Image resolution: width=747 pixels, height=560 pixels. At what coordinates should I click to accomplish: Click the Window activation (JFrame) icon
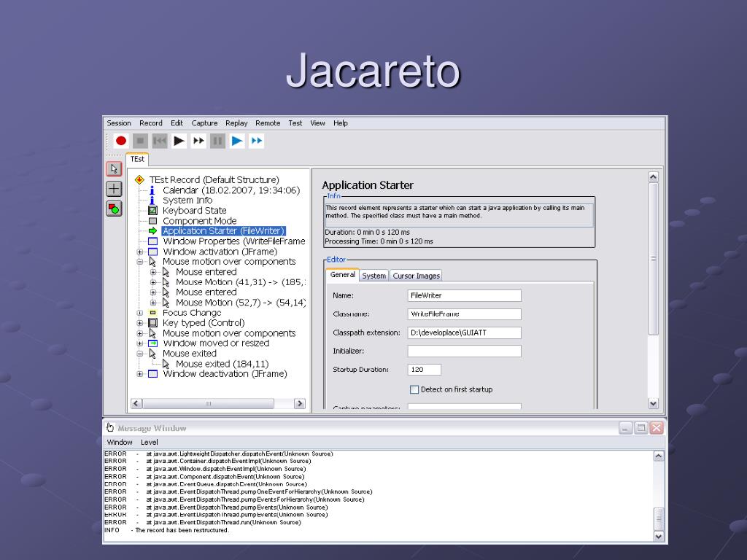tap(152, 252)
